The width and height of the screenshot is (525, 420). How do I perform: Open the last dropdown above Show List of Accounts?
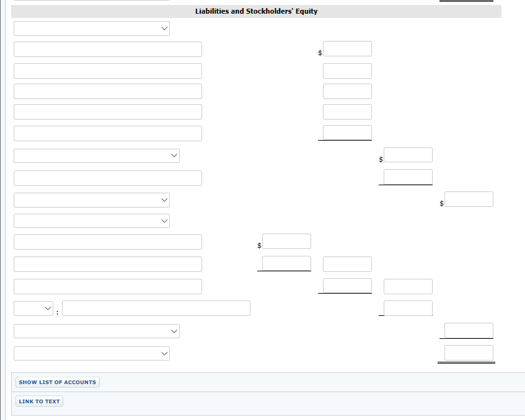click(92, 353)
